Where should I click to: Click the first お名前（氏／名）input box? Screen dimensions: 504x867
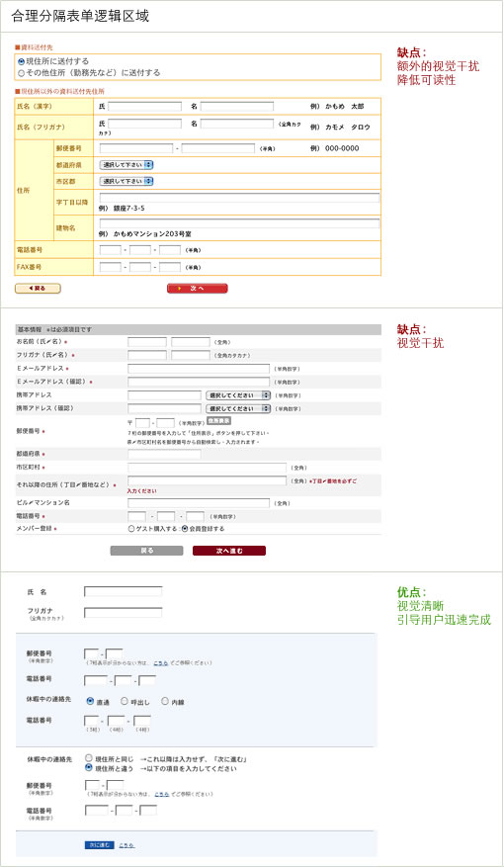pyautogui.click(x=147, y=342)
